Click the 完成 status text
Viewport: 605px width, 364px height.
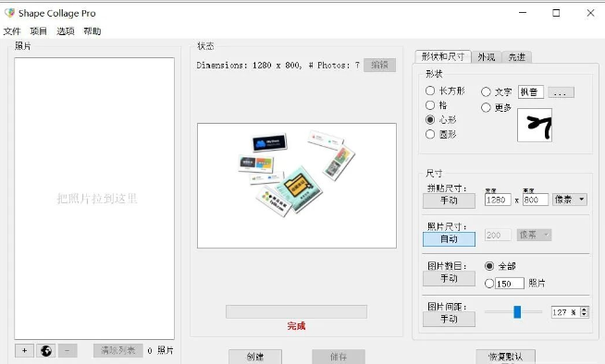[x=296, y=326]
